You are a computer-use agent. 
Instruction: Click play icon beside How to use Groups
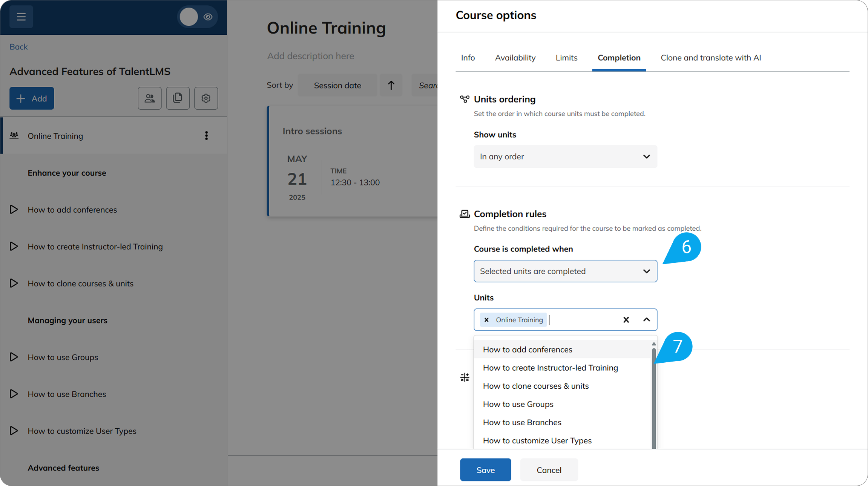click(14, 357)
